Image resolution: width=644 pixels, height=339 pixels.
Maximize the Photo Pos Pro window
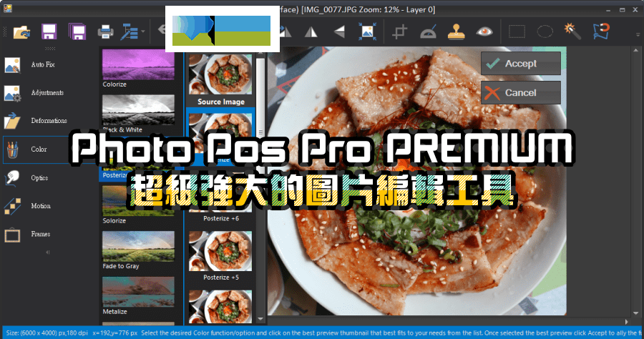click(x=623, y=9)
